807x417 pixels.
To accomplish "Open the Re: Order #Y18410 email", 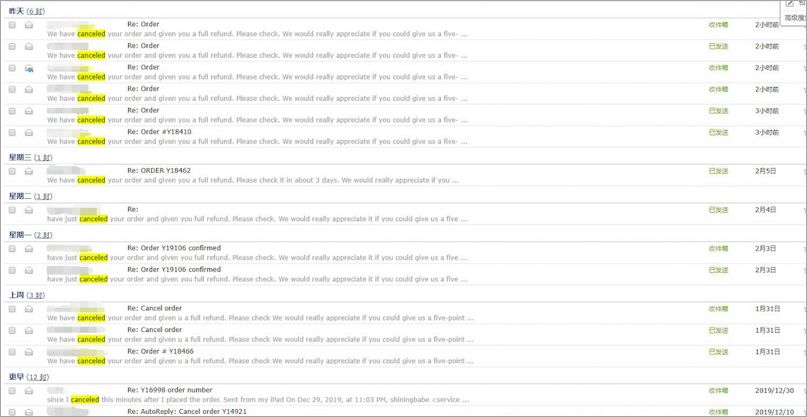I will coord(158,131).
